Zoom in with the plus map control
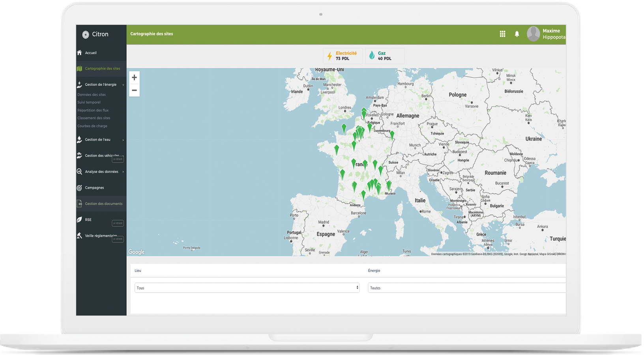The height and width of the screenshot is (355, 644). point(134,77)
